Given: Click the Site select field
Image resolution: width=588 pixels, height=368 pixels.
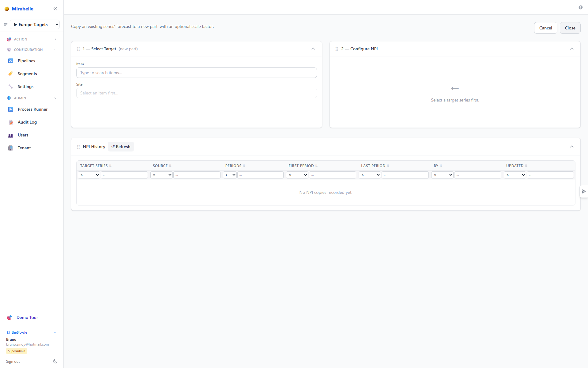Looking at the screenshot, I should (196, 93).
